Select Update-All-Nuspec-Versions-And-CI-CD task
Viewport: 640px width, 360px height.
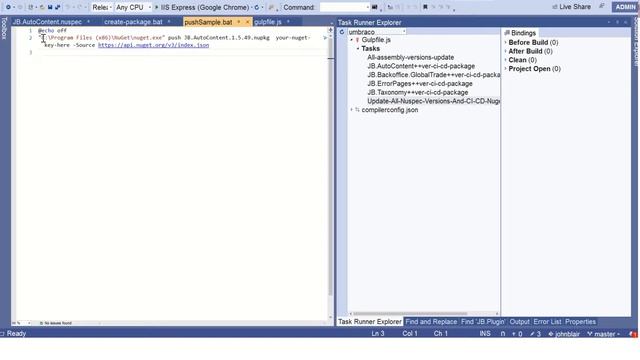(x=433, y=101)
